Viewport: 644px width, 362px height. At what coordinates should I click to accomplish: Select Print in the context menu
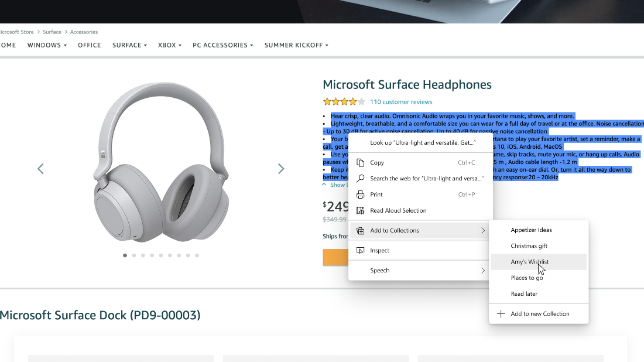click(x=420, y=194)
